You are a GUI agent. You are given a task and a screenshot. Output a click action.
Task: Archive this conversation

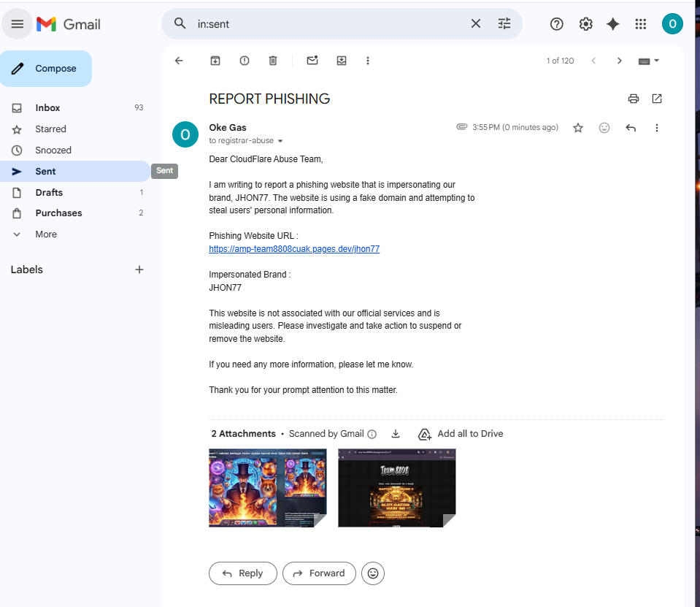coord(215,61)
